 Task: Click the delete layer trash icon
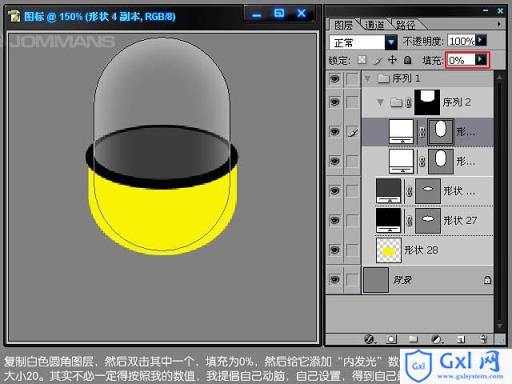484,339
